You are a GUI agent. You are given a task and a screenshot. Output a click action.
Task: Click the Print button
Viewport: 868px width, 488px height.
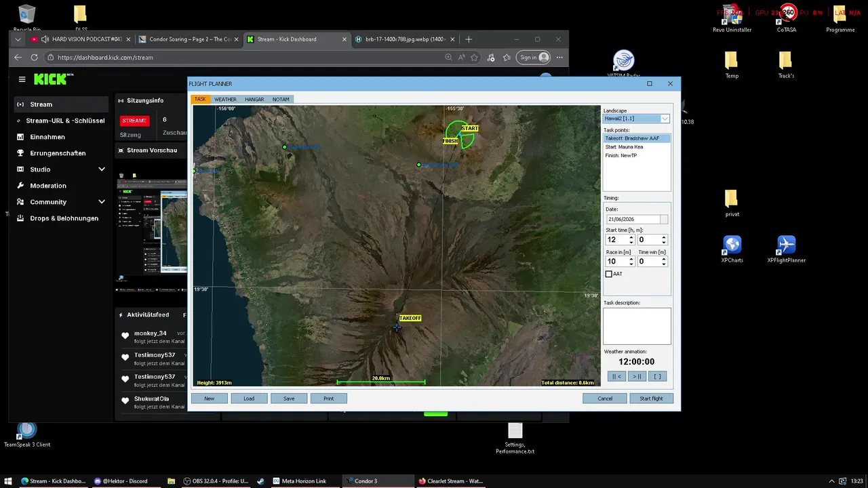pos(329,399)
